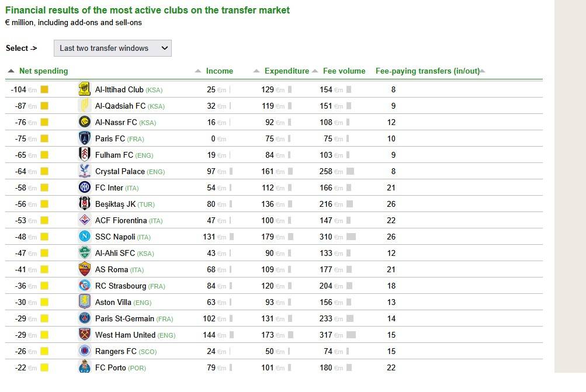Click the SSC Napoli crest icon
Image resolution: width=586 pixels, height=392 pixels.
(x=85, y=237)
